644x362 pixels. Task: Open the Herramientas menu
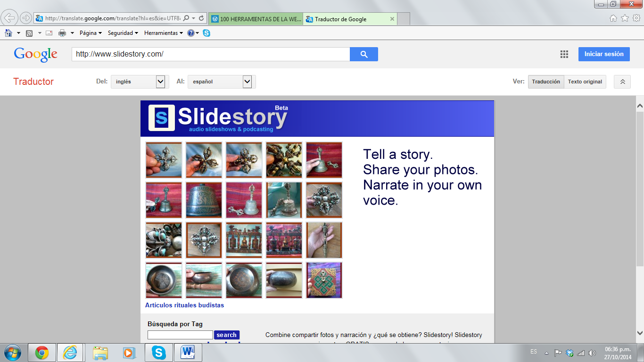[x=163, y=33]
